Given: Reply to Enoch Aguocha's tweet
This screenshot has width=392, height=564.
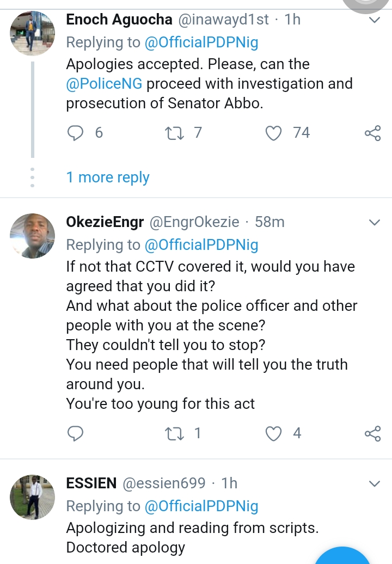Looking at the screenshot, I should click(76, 133).
